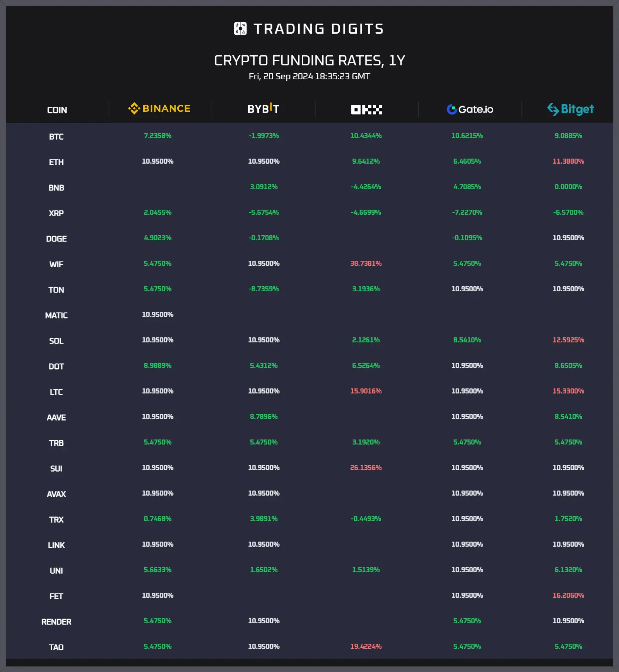Click TAO OKX rate 19.4224%
This screenshot has width=619, height=672.
366,646
